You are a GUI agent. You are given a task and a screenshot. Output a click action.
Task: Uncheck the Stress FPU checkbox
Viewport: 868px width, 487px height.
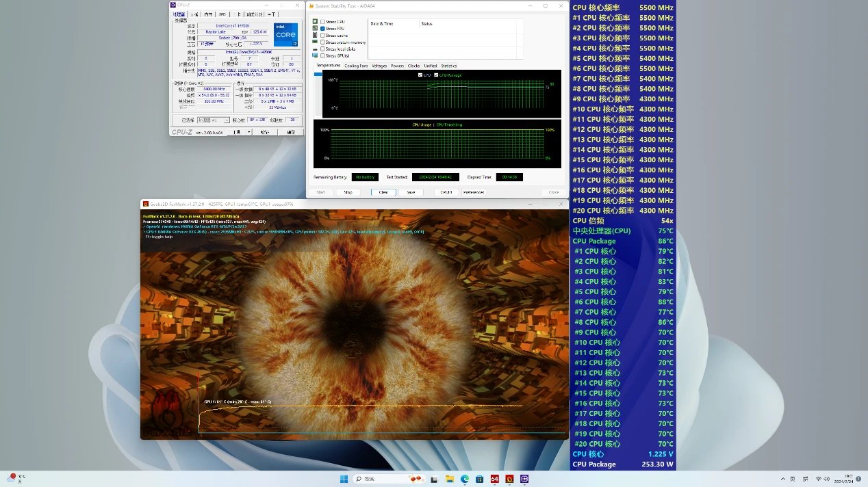[x=322, y=29]
